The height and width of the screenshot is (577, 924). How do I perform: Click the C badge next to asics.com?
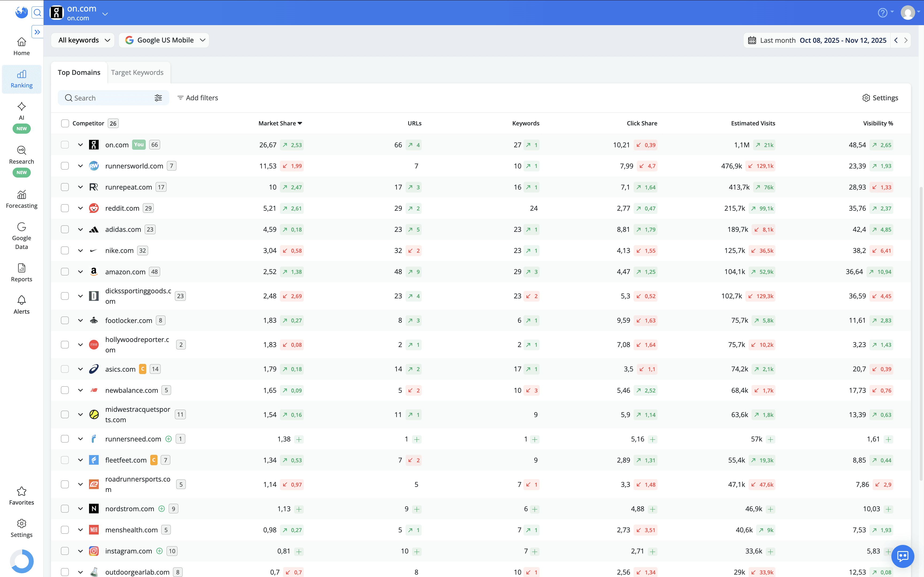[142, 369]
